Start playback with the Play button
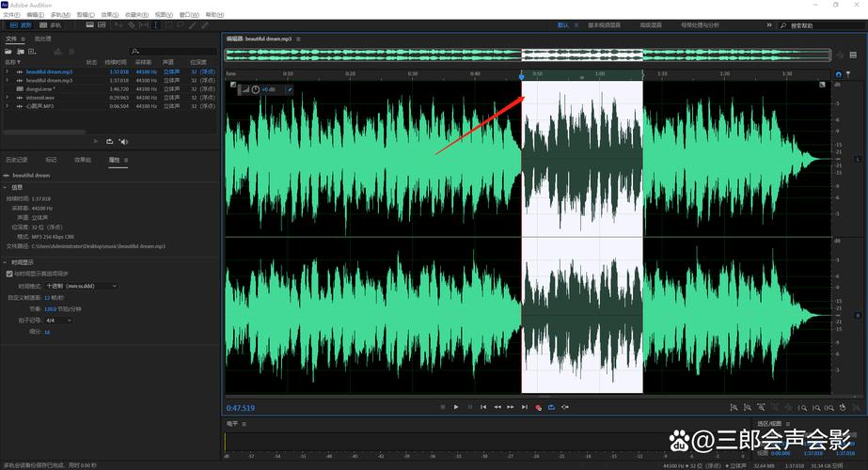The height and width of the screenshot is (470, 868). click(x=456, y=407)
